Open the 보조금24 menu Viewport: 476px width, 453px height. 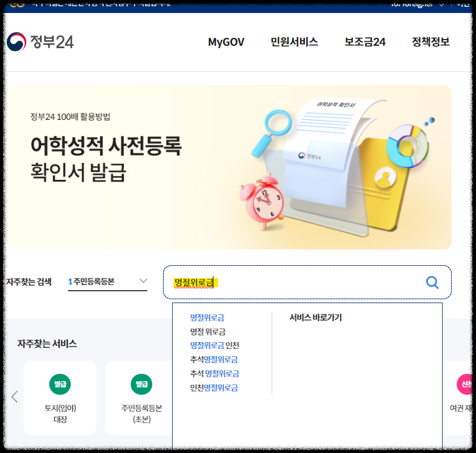[365, 42]
